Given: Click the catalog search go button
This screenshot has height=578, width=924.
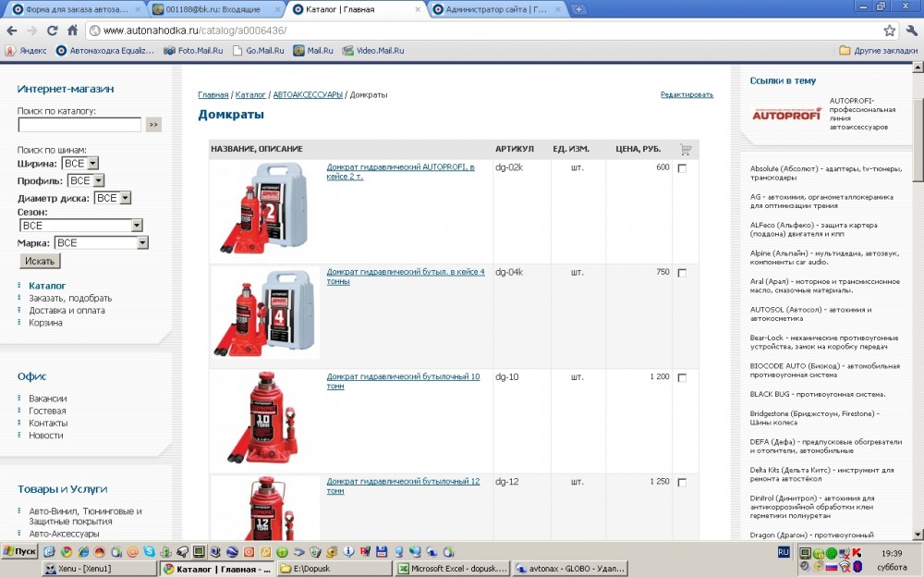Looking at the screenshot, I should pyautogui.click(x=153, y=125).
